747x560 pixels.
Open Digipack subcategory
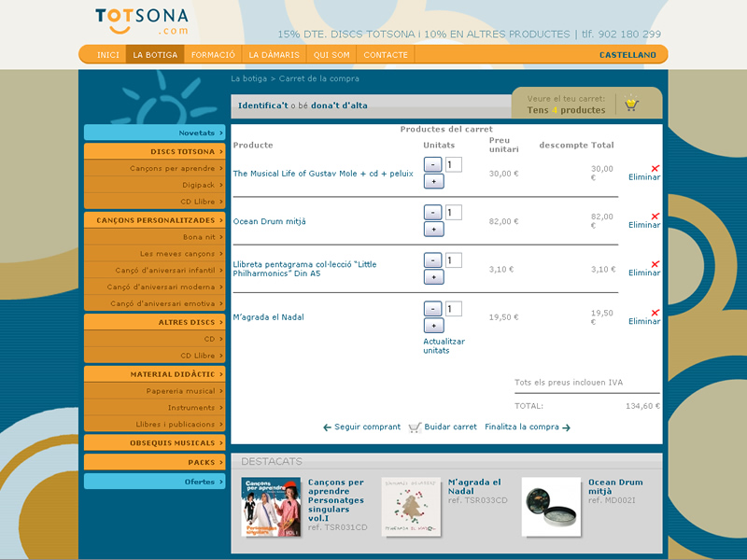[154, 185]
